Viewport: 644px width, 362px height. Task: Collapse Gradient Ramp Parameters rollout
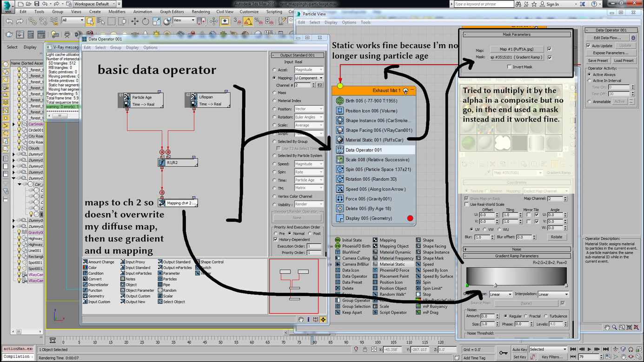(516, 256)
